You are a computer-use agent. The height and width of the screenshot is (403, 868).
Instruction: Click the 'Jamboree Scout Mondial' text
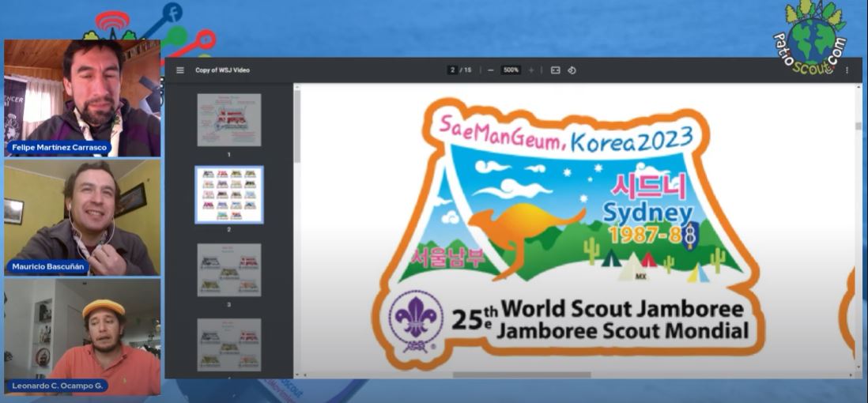623,331
